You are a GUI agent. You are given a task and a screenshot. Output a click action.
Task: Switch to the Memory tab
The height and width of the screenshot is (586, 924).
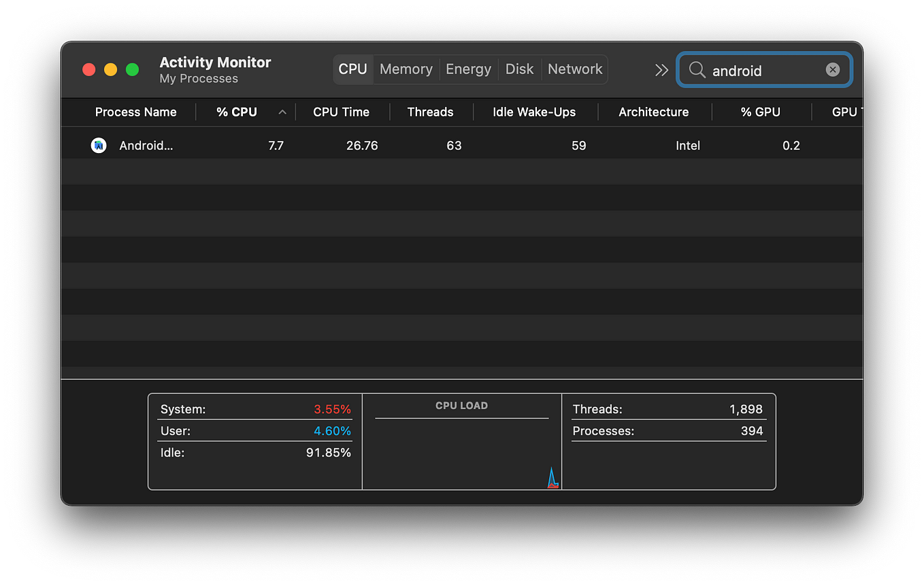click(406, 69)
